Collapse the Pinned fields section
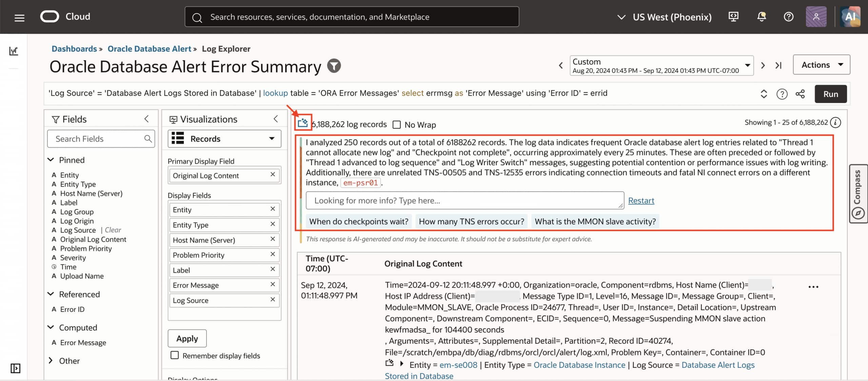Image resolution: width=868 pixels, height=381 pixels. click(x=51, y=160)
